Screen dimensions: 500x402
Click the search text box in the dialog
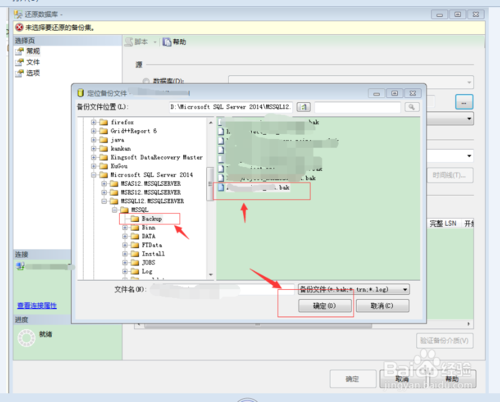pos(357,107)
